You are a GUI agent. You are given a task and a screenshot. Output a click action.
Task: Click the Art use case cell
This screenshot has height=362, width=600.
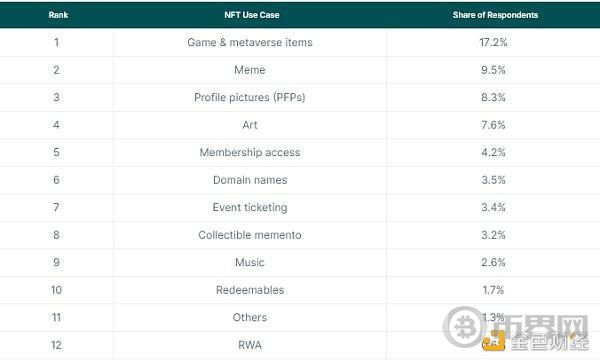250,125
